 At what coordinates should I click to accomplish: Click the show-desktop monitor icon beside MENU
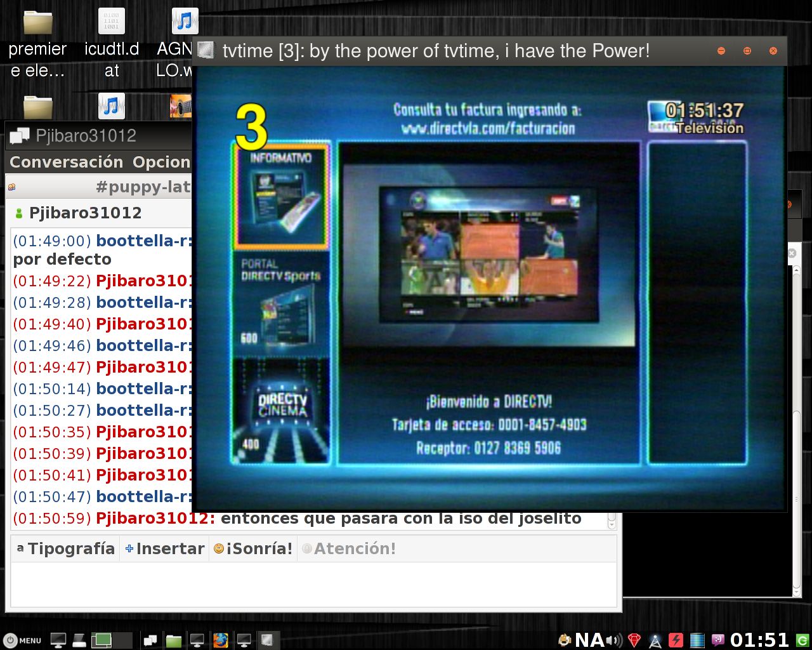58,640
